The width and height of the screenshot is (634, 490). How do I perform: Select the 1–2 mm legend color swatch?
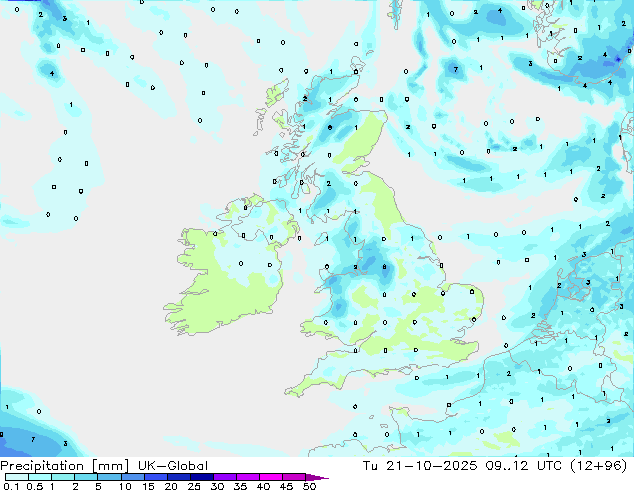(63, 477)
